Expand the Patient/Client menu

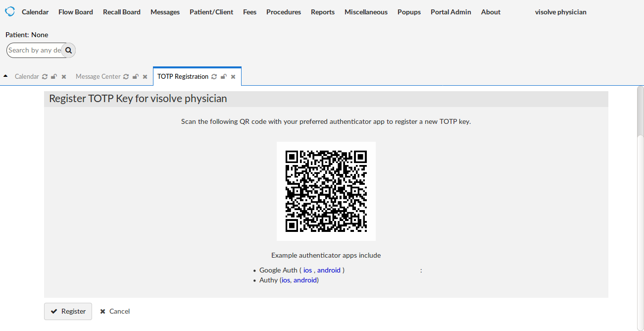click(211, 12)
